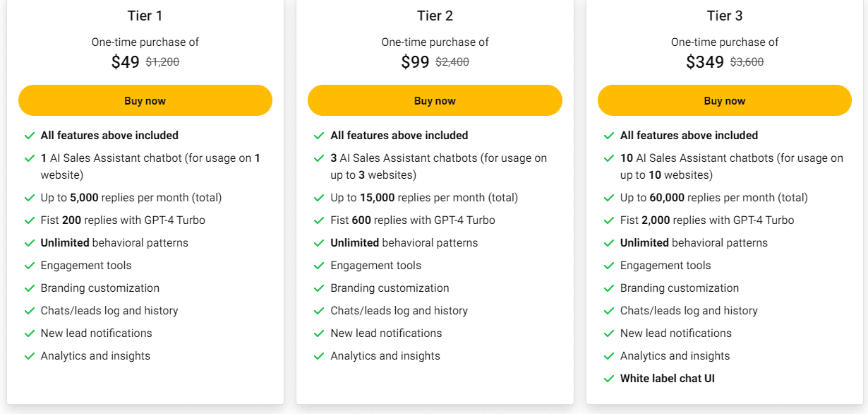Viewport: 868px width, 414px height.
Task: Click the green tick beside New lead notifications in Tier 2
Action: pyautogui.click(x=319, y=333)
